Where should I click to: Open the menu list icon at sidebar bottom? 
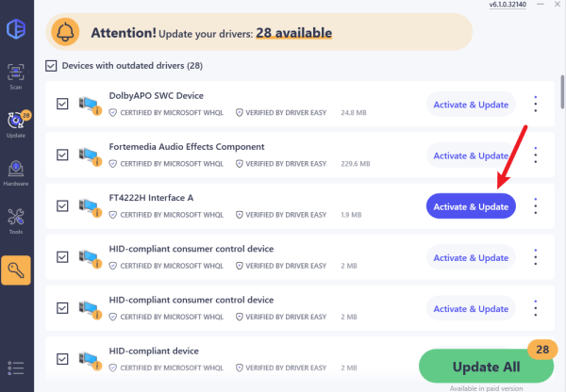coord(16,367)
